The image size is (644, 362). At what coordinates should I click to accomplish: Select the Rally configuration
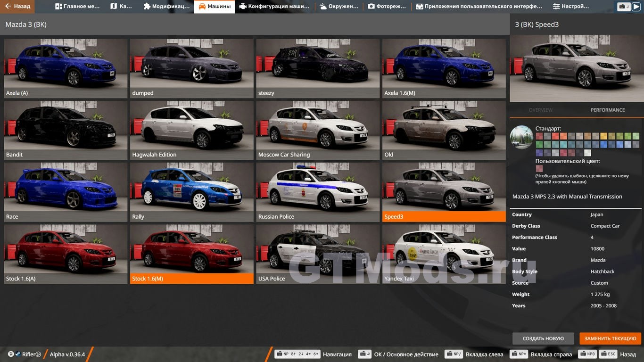click(192, 192)
